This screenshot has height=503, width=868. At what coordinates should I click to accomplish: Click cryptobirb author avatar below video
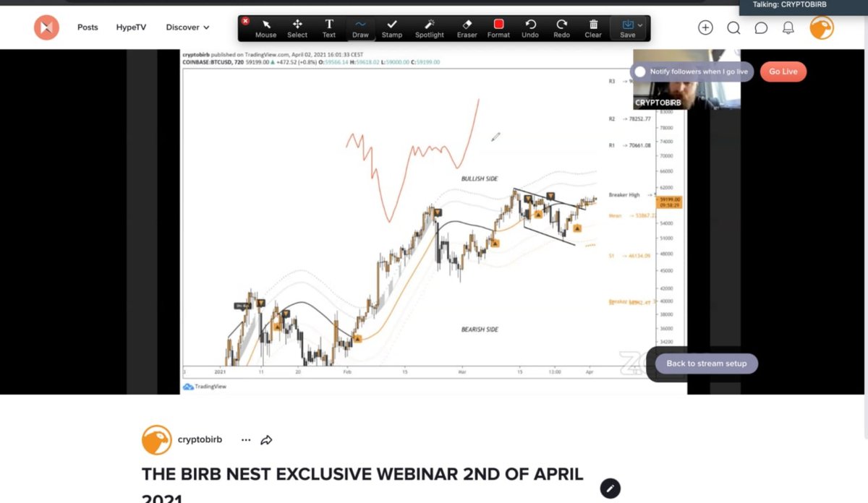tap(156, 439)
